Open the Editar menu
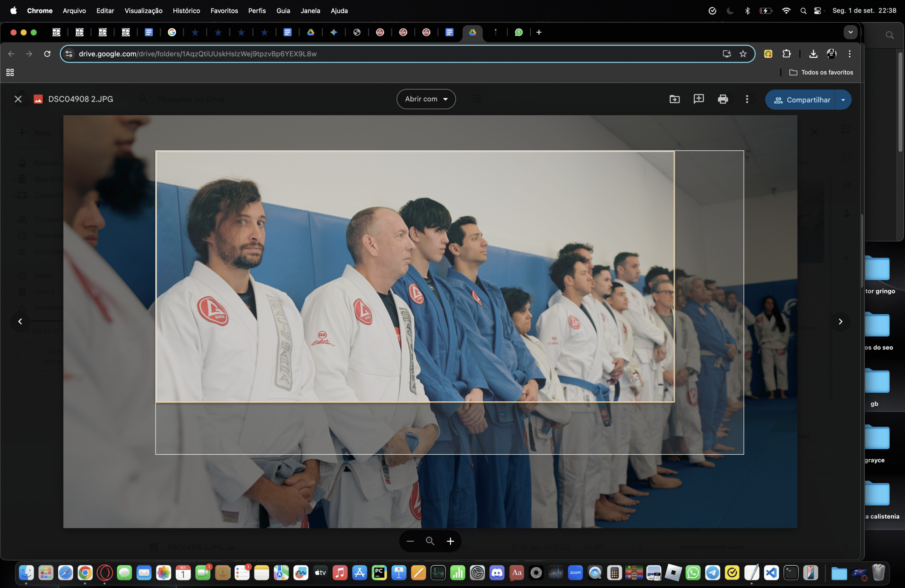905x588 pixels. 105,11
